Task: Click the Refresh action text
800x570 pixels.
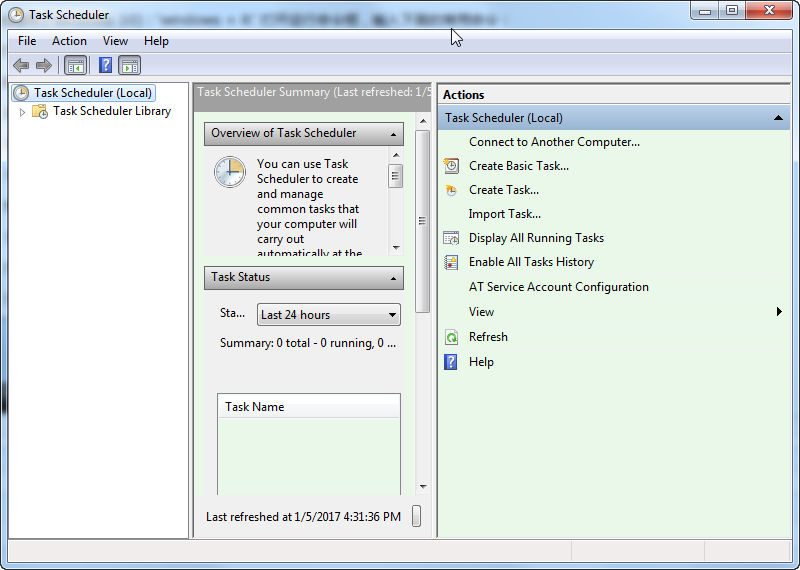Action: click(x=488, y=337)
